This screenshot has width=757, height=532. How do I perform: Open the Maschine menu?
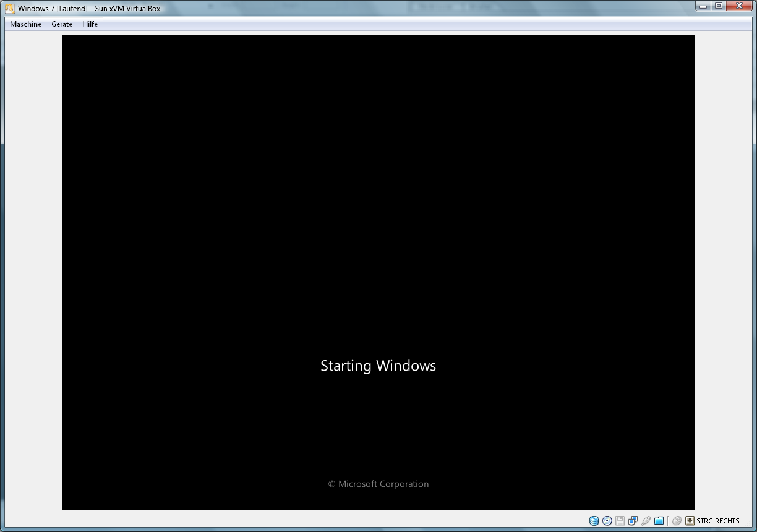click(26, 24)
